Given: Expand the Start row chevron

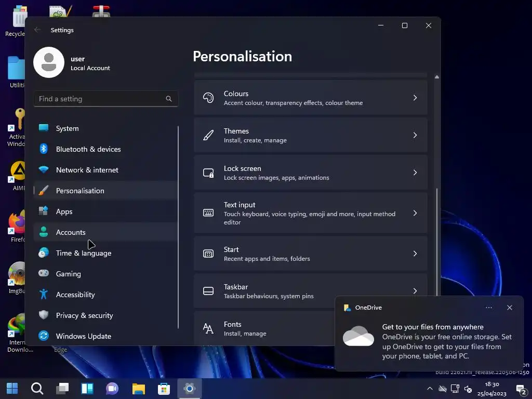Looking at the screenshot, I should (x=415, y=254).
